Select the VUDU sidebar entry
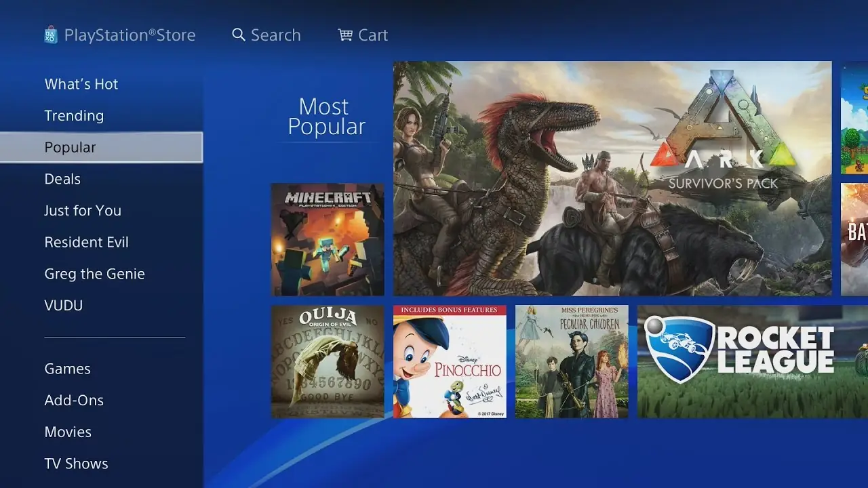 coord(63,305)
